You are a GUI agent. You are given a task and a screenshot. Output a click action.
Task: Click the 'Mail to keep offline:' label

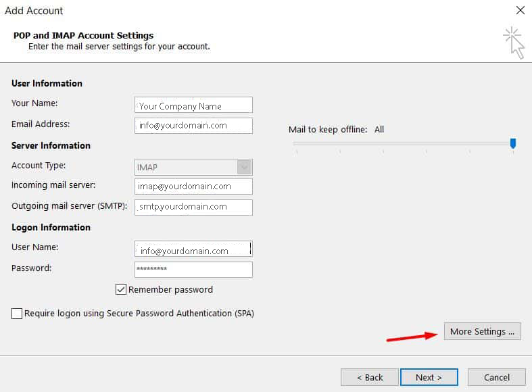pyautogui.click(x=328, y=130)
